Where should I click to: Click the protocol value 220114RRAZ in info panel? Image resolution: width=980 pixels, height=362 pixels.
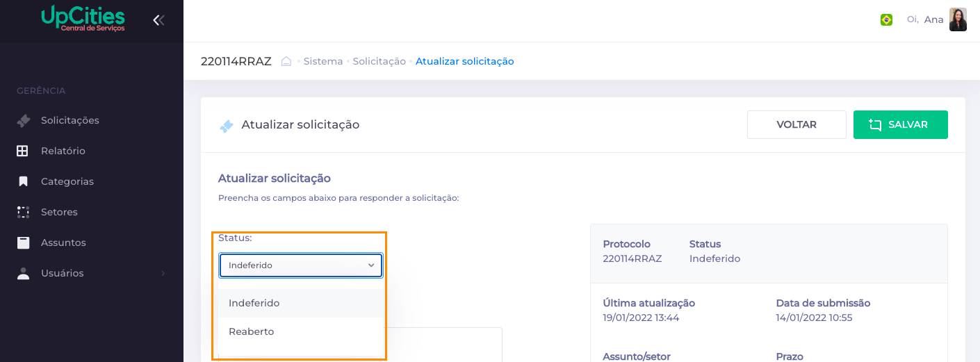click(632, 258)
